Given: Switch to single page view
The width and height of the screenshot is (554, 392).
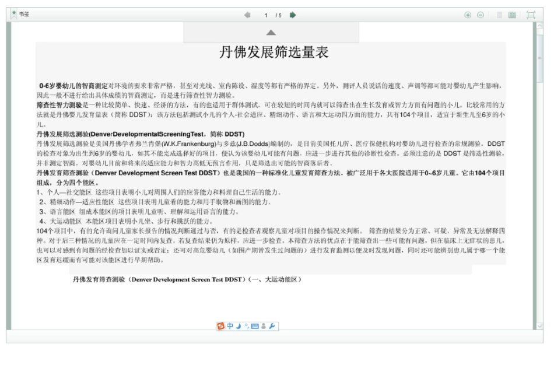Looking at the screenshot, I should (499, 15).
